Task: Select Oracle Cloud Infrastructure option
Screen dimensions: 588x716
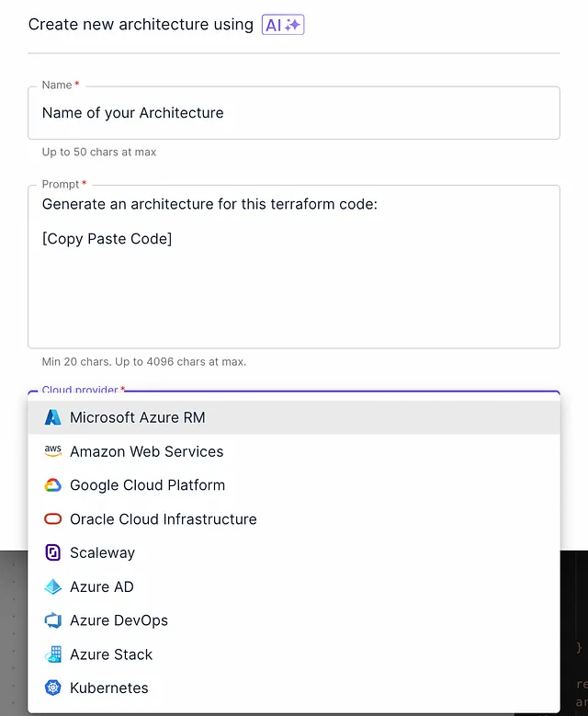Action: coord(294,518)
